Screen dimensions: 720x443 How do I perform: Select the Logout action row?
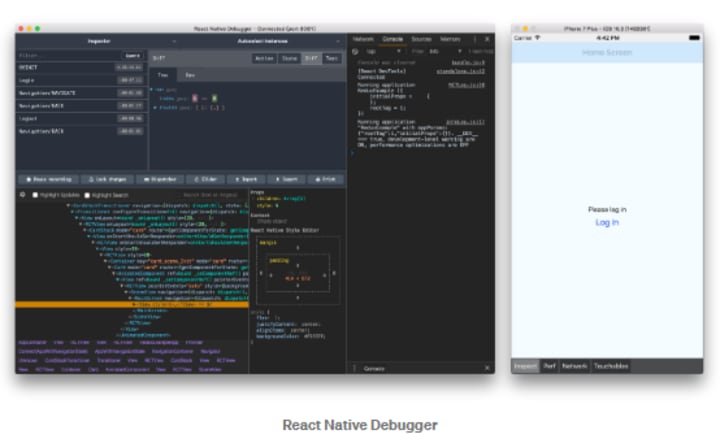[x=81, y=118]
